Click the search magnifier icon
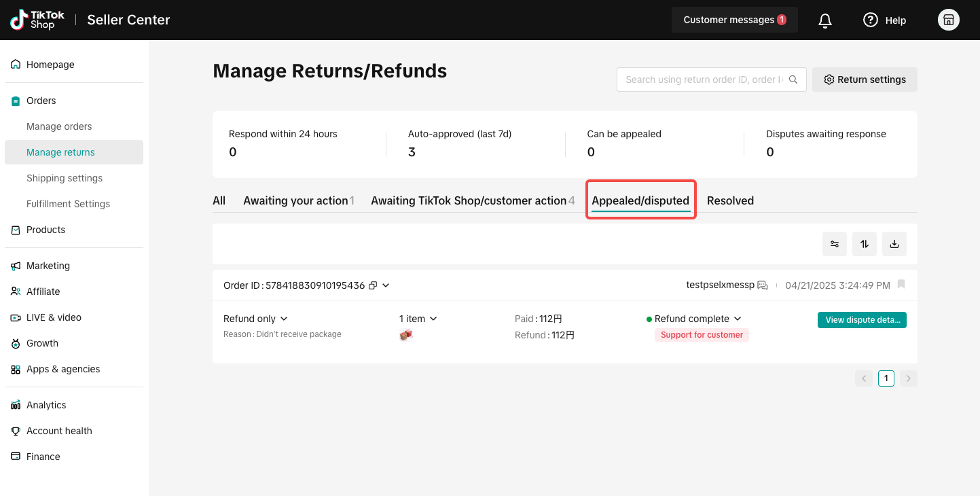980x496 pixels. [793, 79]
